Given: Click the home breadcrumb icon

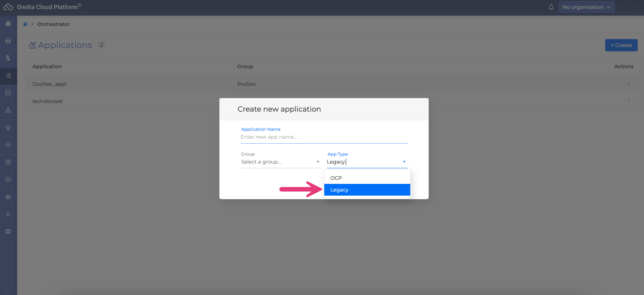Looking at the screenshot, I should (25, 24).
